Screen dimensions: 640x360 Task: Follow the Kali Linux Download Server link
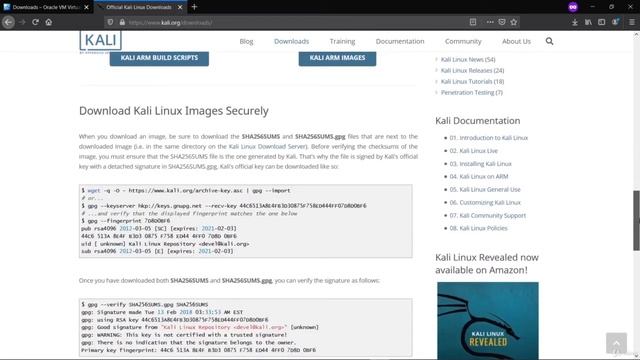coord(267,147)
